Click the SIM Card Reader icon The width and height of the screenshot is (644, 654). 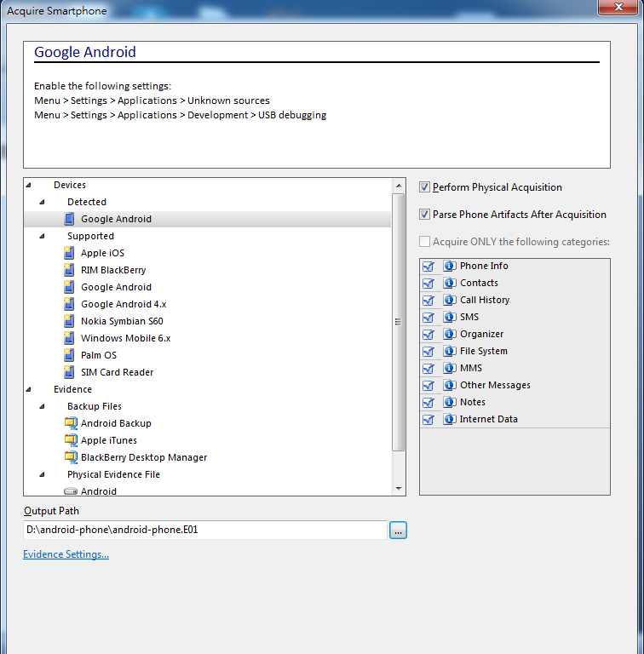[x=69, y=372]
